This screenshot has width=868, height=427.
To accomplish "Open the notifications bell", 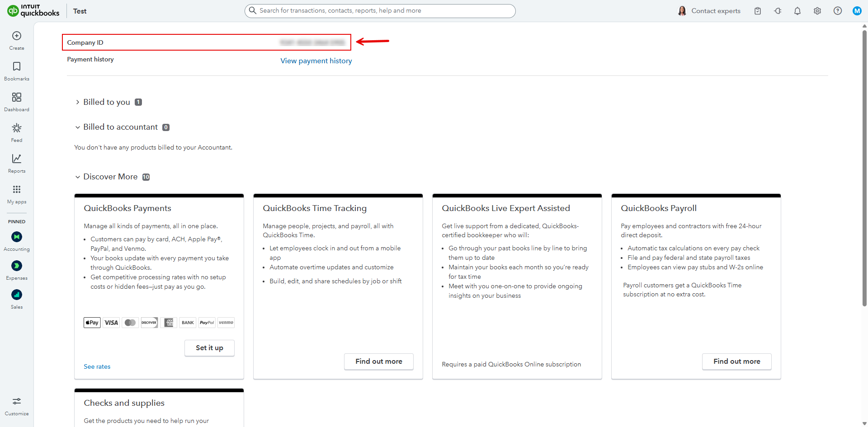I will pyautogui.click(x=797, y=11).
